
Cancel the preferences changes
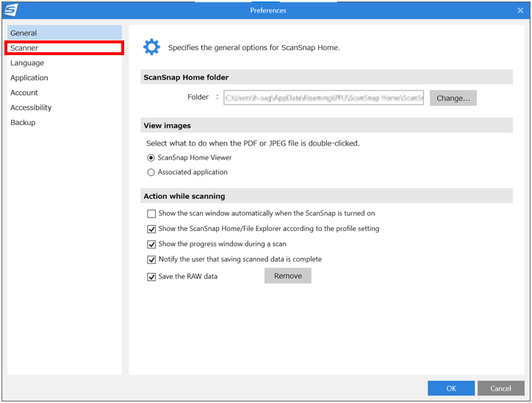pos(500,388)
